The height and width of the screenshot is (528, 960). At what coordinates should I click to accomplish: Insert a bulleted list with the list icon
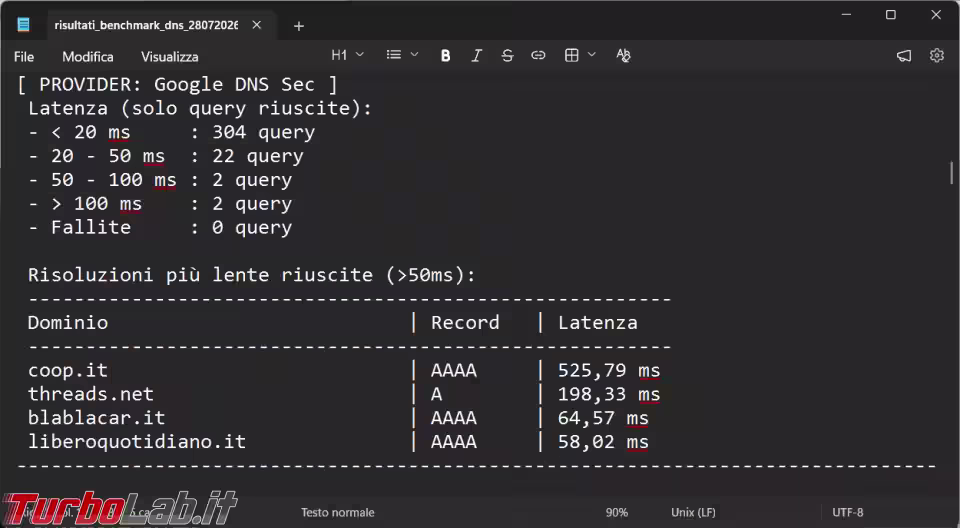(394, 55)
